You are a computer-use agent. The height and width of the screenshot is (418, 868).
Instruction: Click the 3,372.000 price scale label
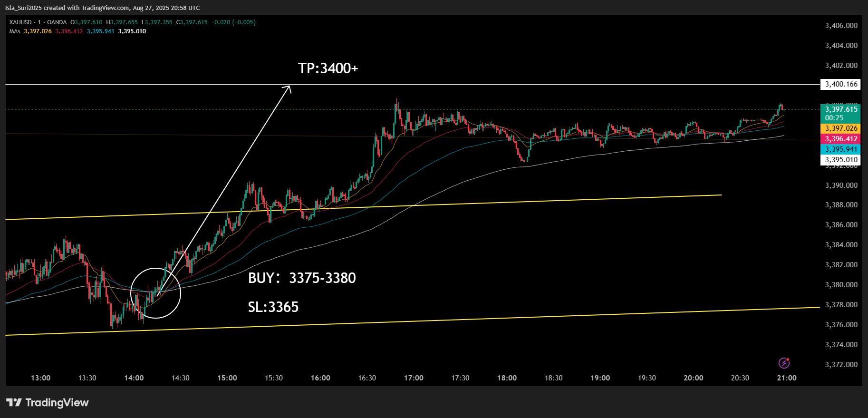pos(841,365)
